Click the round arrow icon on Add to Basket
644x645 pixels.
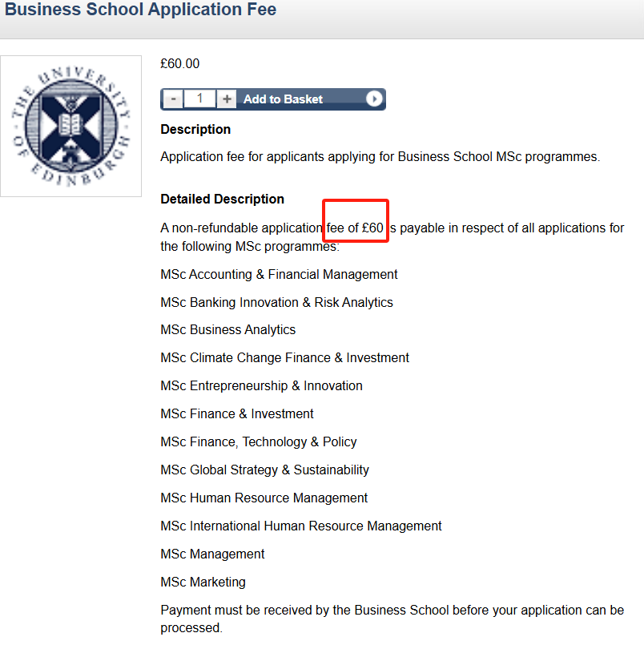point(374,99)
